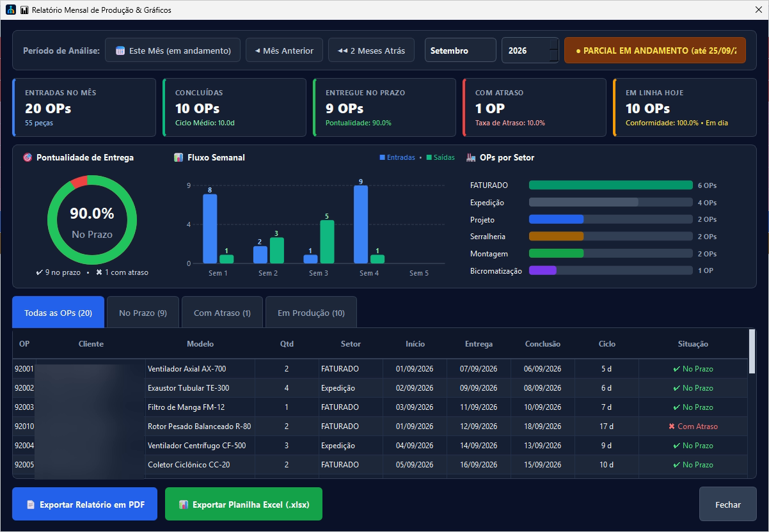Open the Com Atraso (1) tab
This screenshot has height=532, width=769.
(x=222, y=313)
